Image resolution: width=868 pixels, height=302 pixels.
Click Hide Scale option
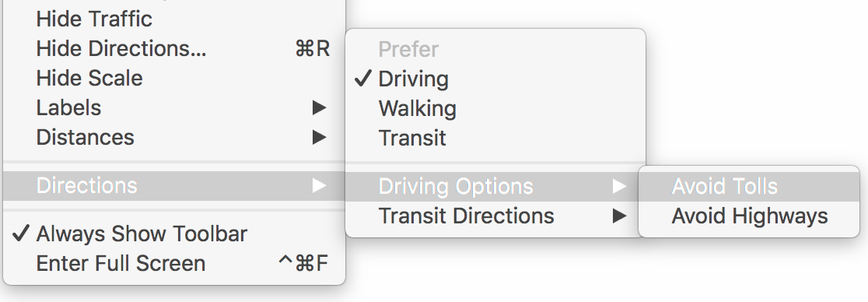point(173,78)
